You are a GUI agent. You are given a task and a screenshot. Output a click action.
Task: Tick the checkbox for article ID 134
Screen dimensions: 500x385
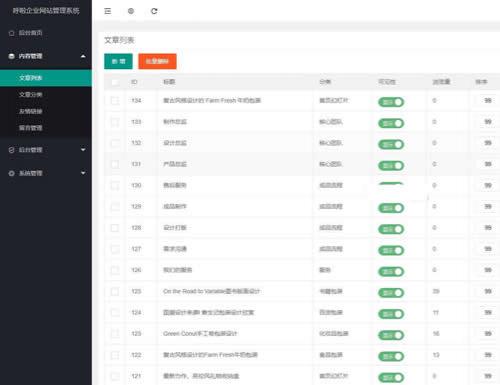115,101
